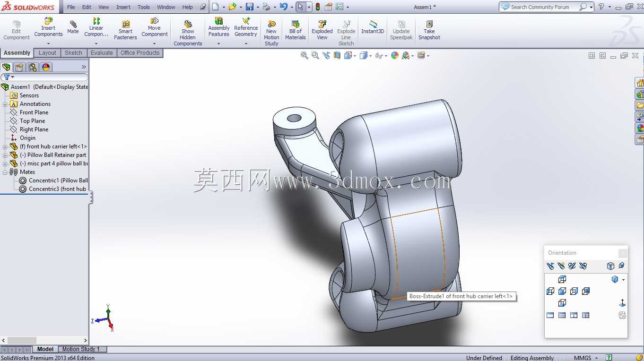This screenshot has height=361, width=644.
Task: Click the MMGS unit system in status bar
Action: point(583,358)
